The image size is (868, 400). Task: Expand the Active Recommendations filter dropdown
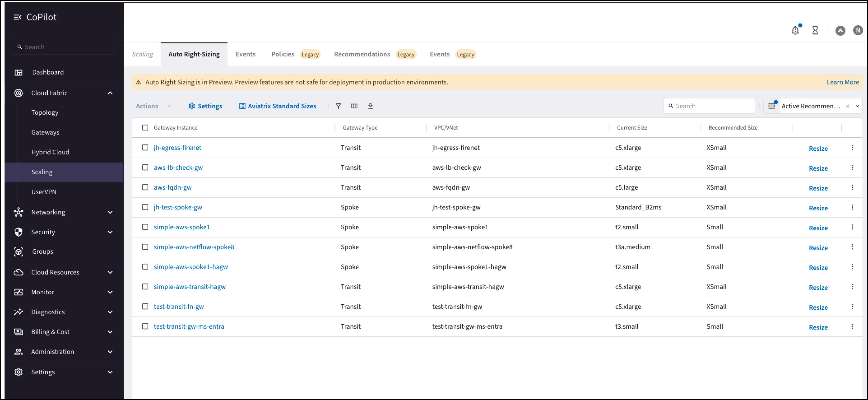pos(857,106)
